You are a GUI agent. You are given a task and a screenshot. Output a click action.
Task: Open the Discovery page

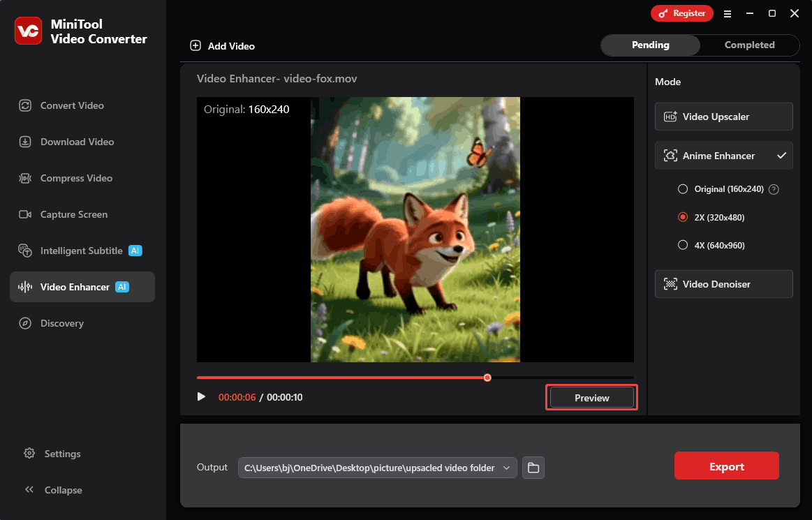[83, 323]
